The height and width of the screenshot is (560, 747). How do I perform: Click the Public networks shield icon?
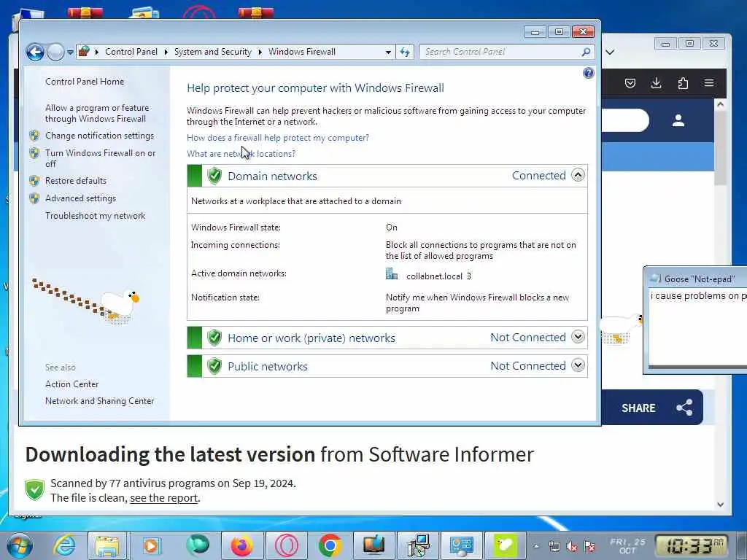click(x=214, y=366)
